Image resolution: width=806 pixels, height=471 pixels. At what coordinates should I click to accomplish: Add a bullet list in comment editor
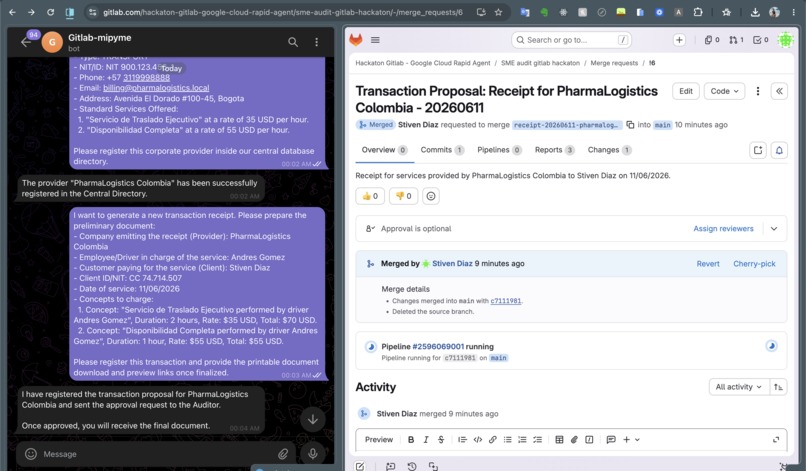click(x=507, y=440)
